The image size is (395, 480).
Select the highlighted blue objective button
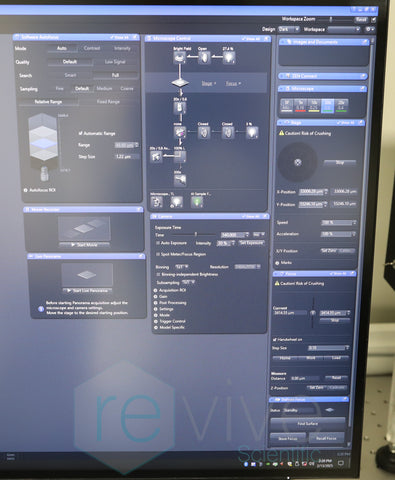tap(327, 106)
